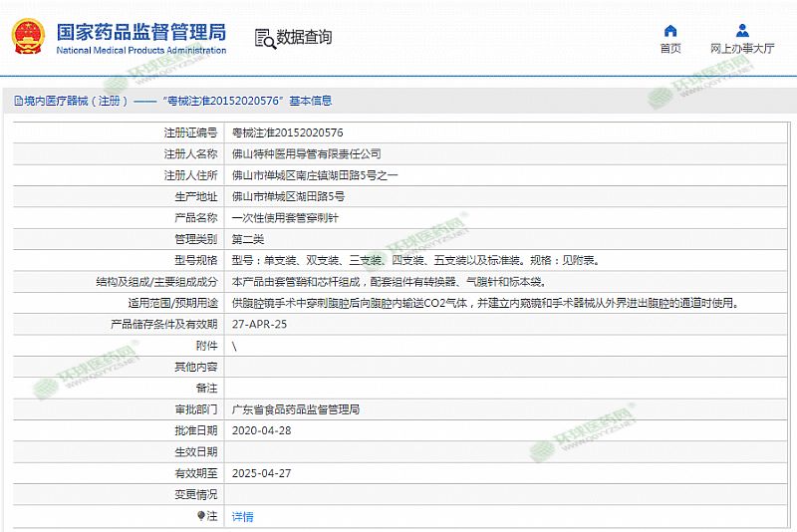The height and width of the screenshot is (532, 797).
Task: Click the breadcrumb document icon before 境内医疗器械
Action: coord(17,101)
